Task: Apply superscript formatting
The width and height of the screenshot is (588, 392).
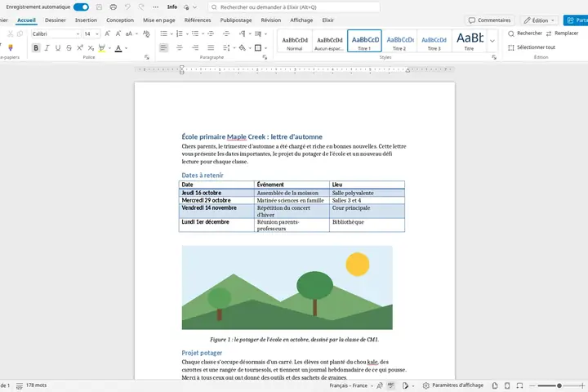Action: (79, 48)
